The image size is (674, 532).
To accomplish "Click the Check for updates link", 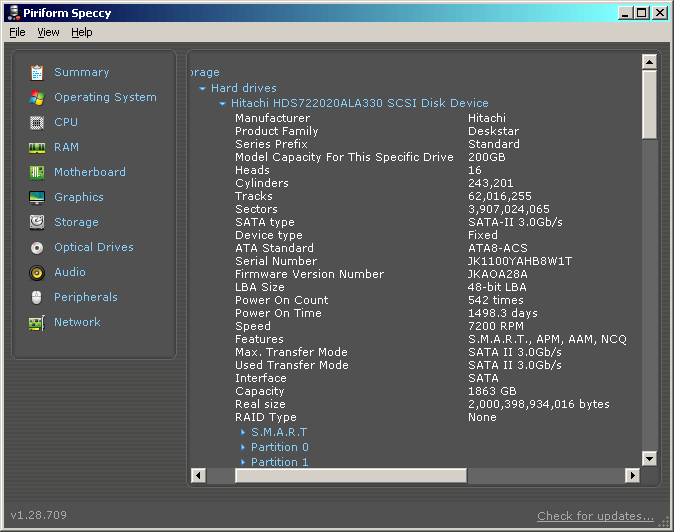I will [595, 516].
